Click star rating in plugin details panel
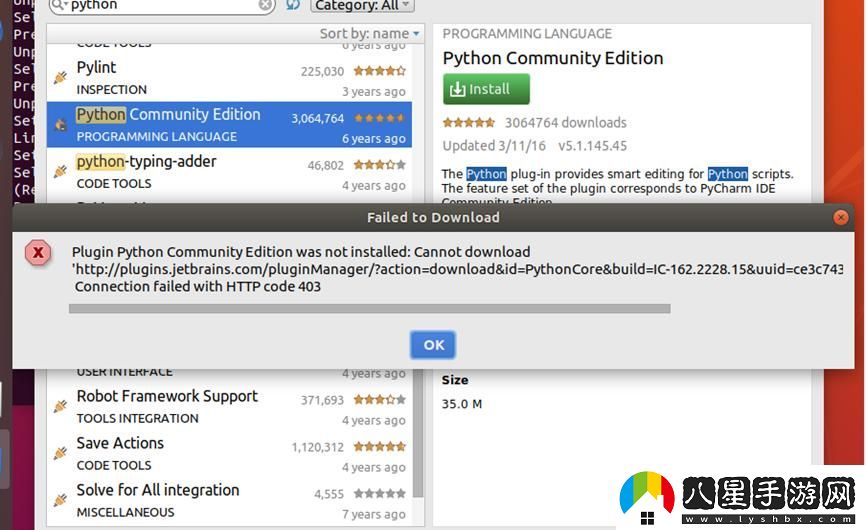The width and height of the screenshot is (866, 530). pos(469,122)
